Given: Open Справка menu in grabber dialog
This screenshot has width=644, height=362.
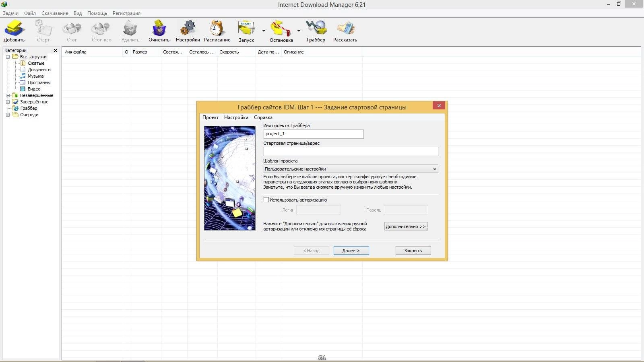Looking at the screenshot, I should pos(263,117).
